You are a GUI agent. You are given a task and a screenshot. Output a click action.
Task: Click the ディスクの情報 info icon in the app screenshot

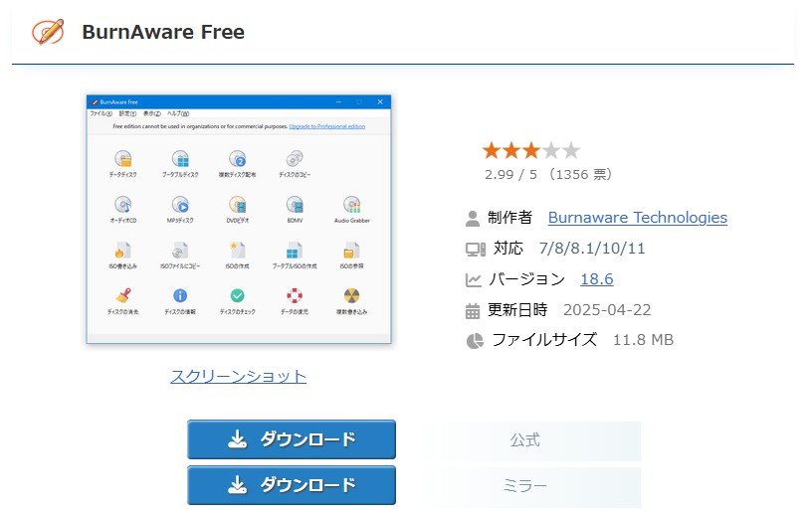pyautogui.click(x=180, y=295)
